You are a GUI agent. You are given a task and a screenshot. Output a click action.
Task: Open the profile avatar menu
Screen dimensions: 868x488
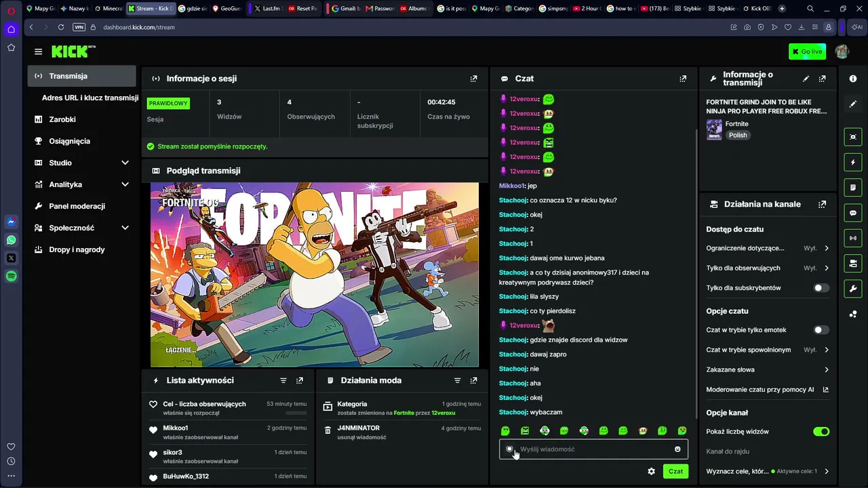click(x=842, y=52)
